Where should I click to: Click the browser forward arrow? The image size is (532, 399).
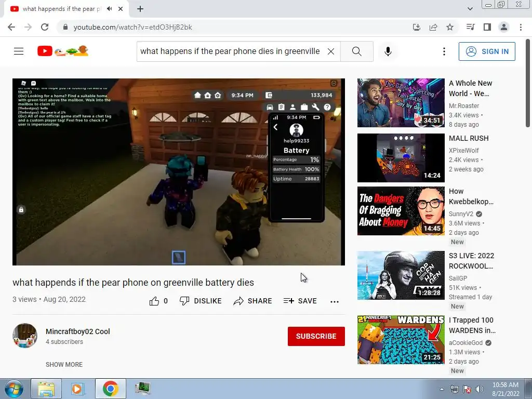click(28, 27)
